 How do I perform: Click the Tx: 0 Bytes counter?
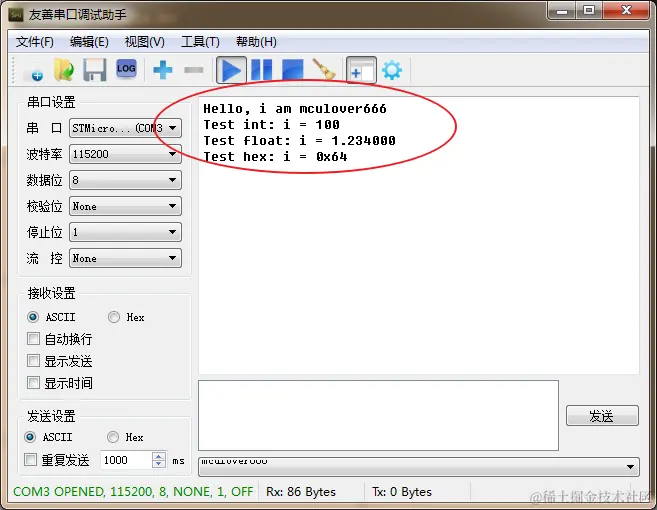(x=402, y=492)
